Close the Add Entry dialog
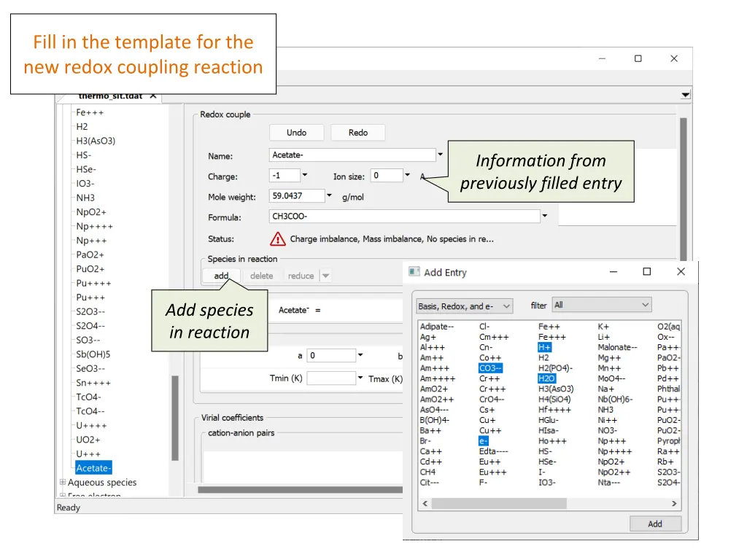747x560 pixels. click(x=681, y=271)
